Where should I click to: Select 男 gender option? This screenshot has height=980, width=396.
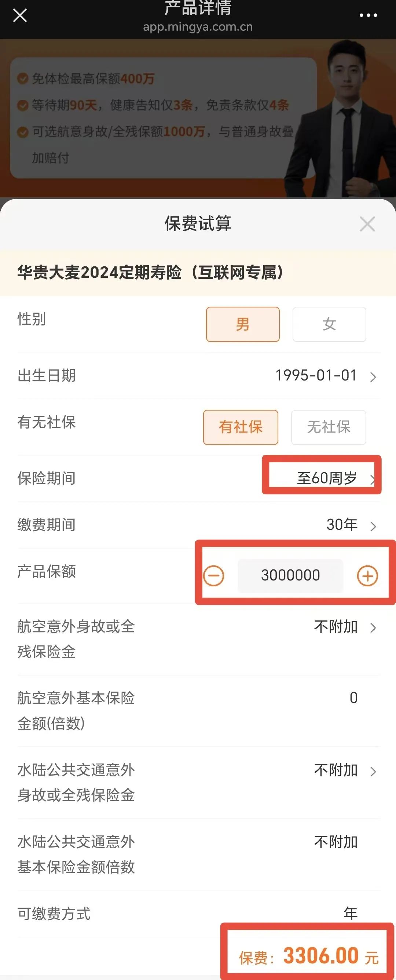[242, 324]
